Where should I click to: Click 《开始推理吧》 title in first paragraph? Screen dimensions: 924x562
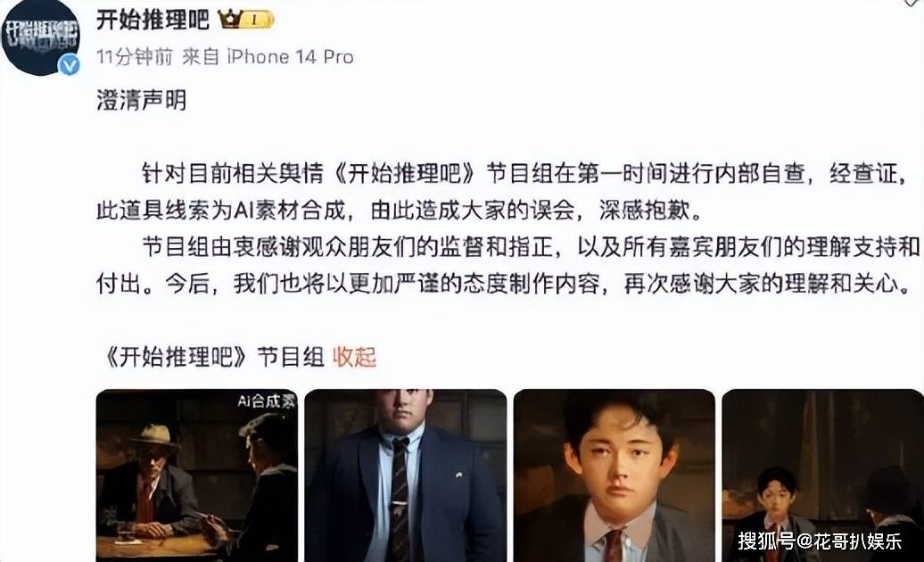[406, 173]
